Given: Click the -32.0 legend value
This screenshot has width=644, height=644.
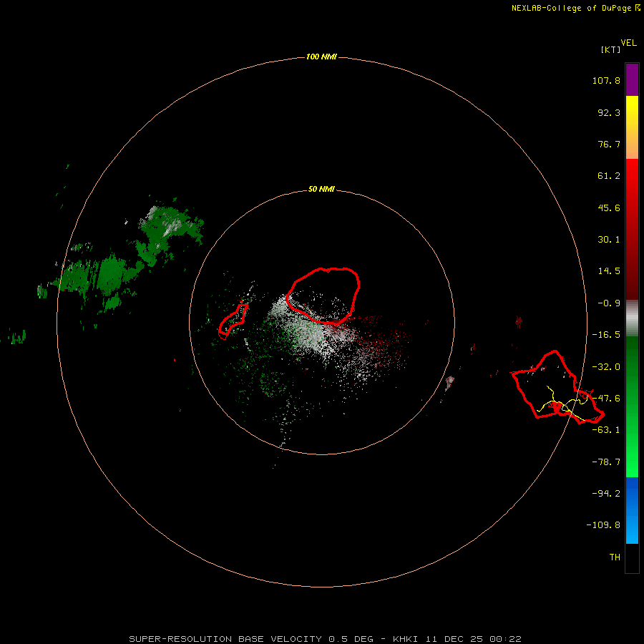Looking at the screenshot, I should [606, 367].
